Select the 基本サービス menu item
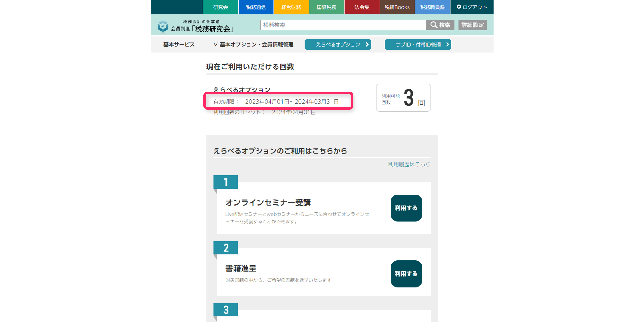The width and height of the screenshot is (644, 322). 179,45
